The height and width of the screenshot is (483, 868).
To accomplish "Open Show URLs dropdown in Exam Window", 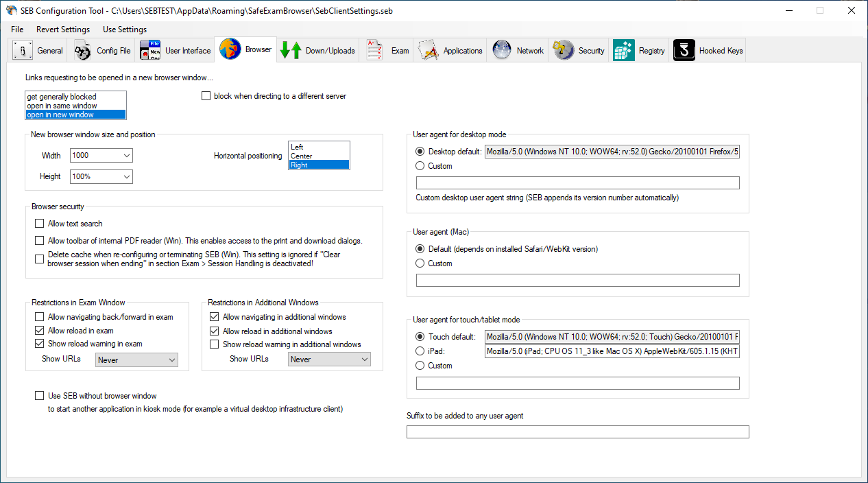I will 136,360.
